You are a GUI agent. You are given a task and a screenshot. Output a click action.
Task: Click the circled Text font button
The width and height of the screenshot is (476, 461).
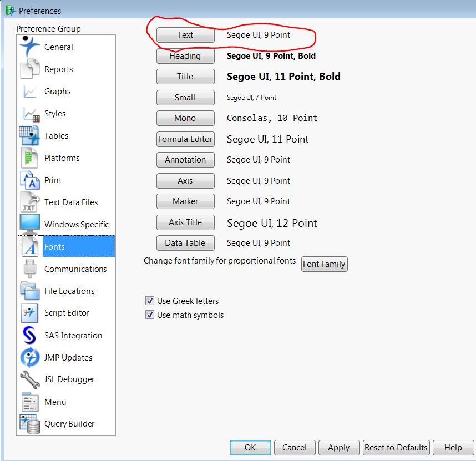coord(185,34)
